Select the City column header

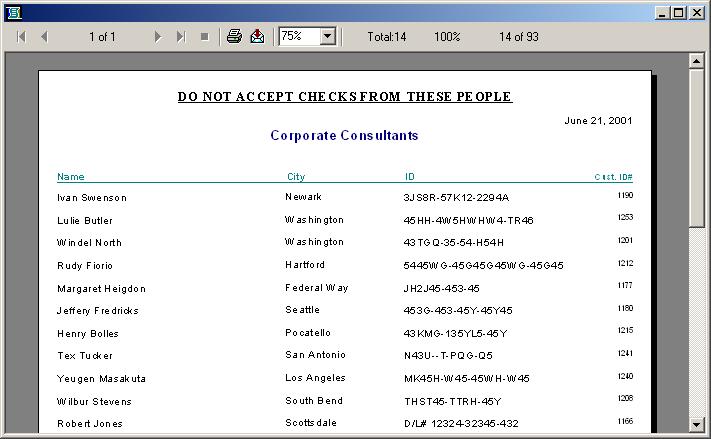pyautogui.click(x=296, y=177)
